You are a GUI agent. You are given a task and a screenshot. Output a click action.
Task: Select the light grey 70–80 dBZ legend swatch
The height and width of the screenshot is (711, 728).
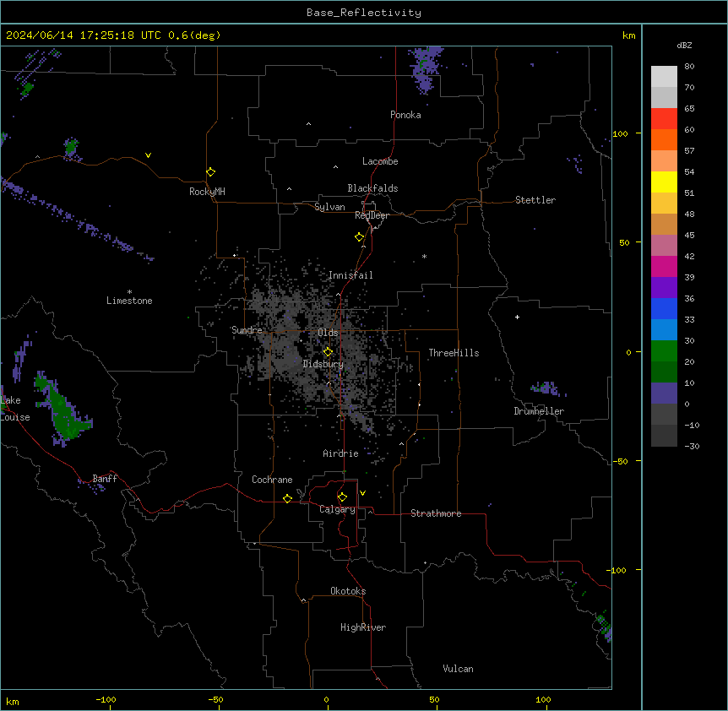pos(664,76)
